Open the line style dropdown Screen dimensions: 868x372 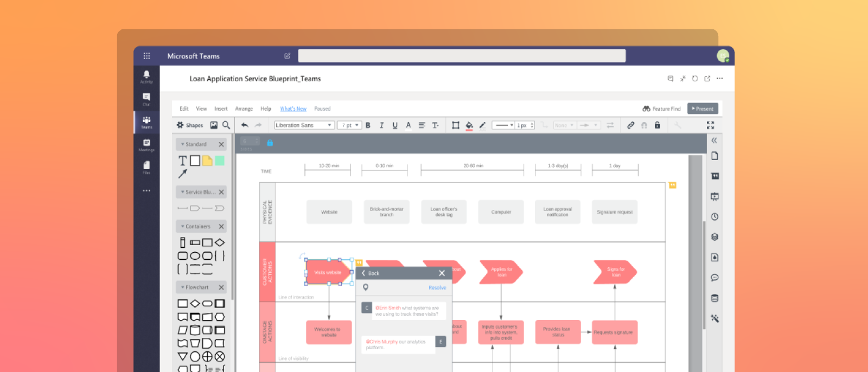[x=503, y=125]
